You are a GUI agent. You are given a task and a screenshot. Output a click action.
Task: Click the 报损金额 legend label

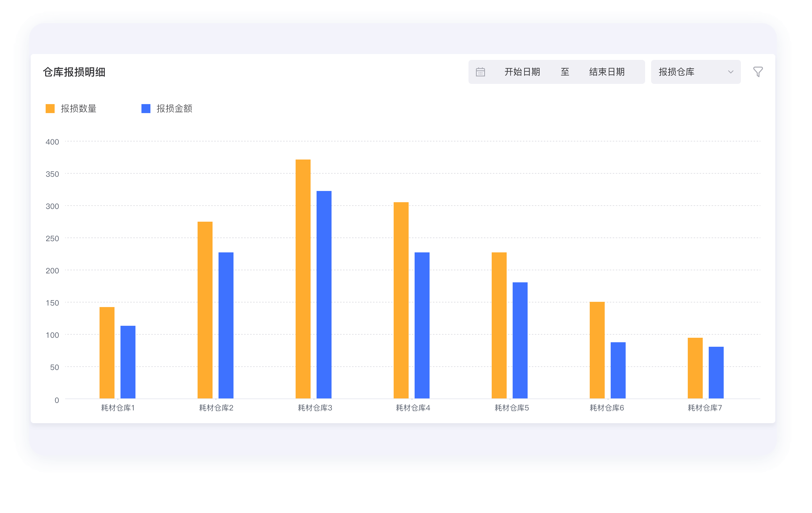point(174,109)
